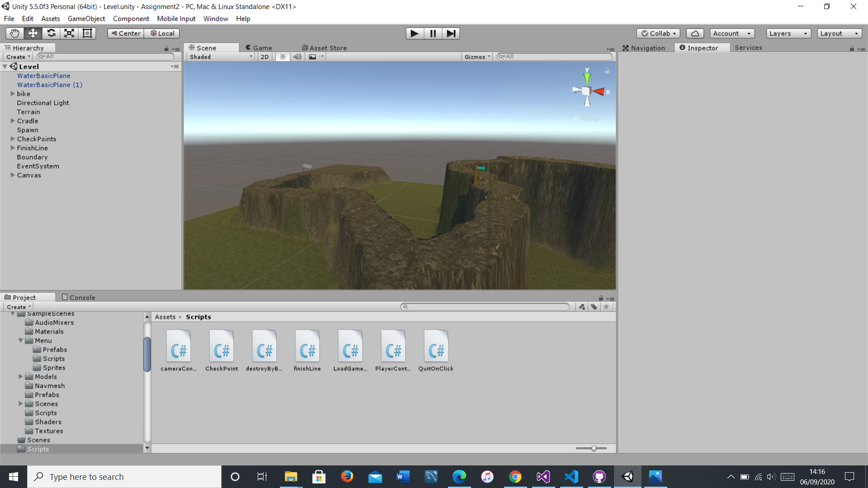Click the green Y axis gizmo cone
The height and width of the screenshot is (488, 868).
click(587, 78)
